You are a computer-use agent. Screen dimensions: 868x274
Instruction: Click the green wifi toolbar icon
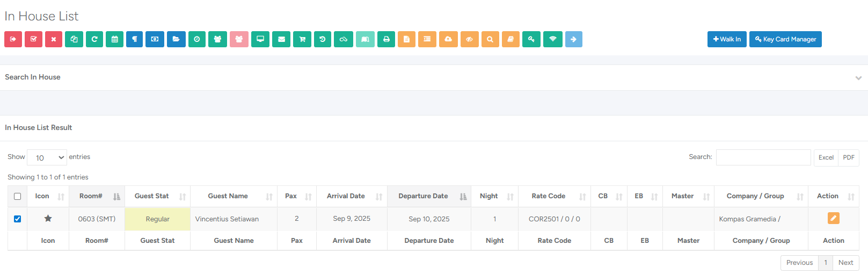pyautogui.click(x=552, y=39)
